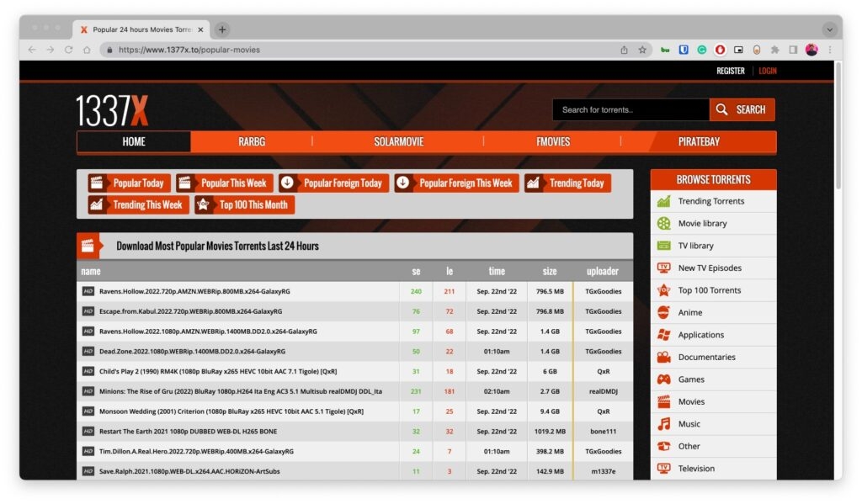Open Restart The Earth 2021 torrent
Image resolution: width=862 pixels, height=504 pixels.
[x=188, y=432]
